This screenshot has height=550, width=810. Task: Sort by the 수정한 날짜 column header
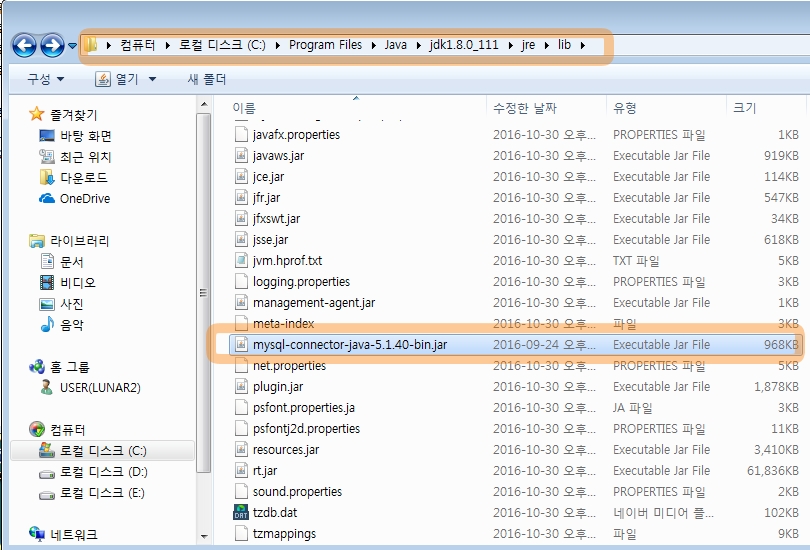525,108
